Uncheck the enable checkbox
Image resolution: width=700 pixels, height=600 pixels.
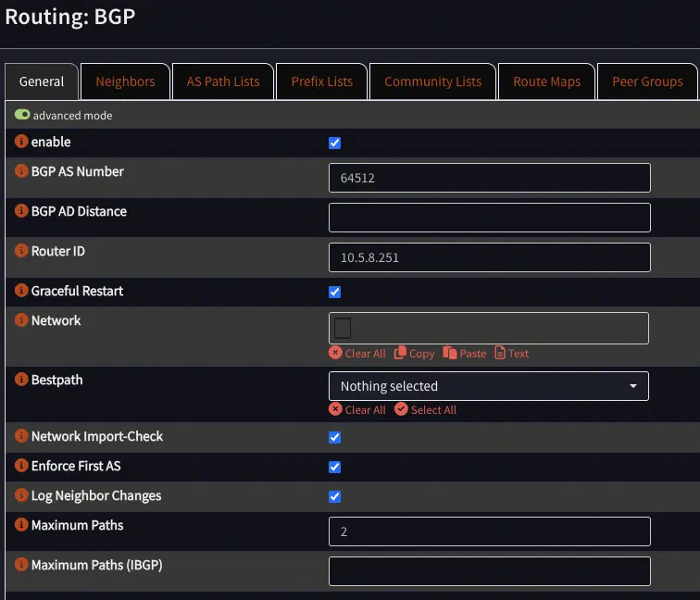pyautogui.click(x=334, y=143)
